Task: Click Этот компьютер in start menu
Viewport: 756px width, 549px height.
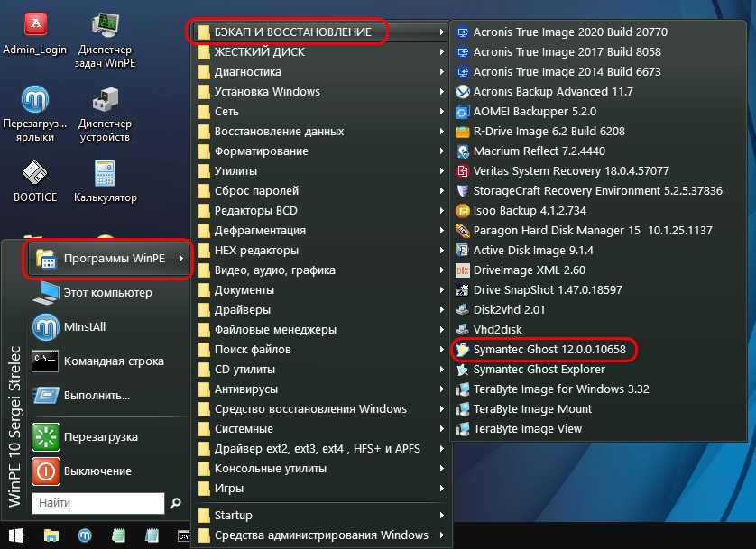Action: [108, 293]
